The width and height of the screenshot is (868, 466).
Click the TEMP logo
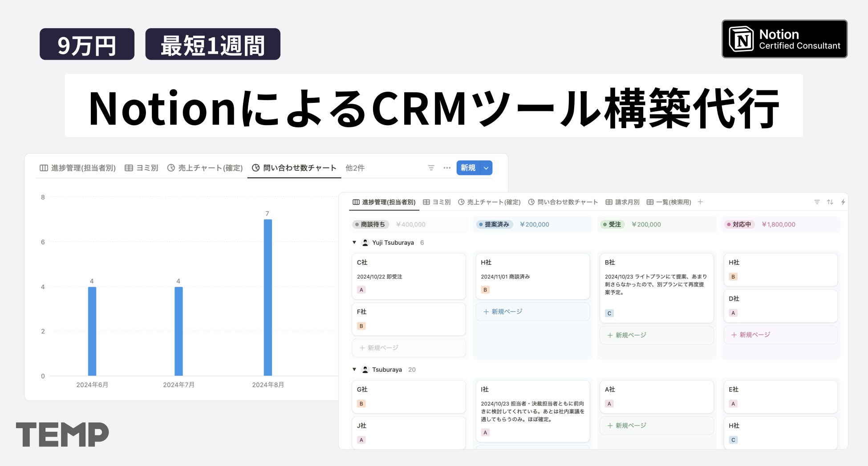pyautogui.click(x=62, y=434)
